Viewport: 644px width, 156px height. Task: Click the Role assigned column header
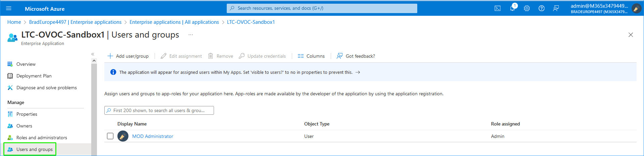tap(505, 124)
